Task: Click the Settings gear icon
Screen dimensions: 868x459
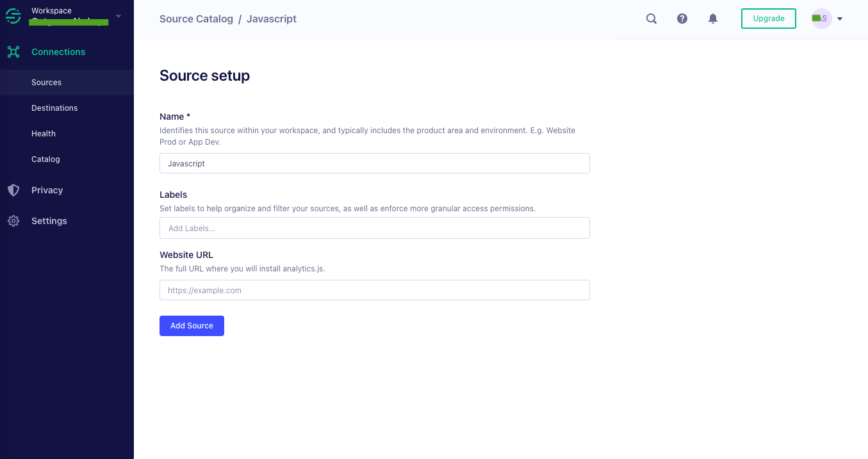Action: point(13,221)
